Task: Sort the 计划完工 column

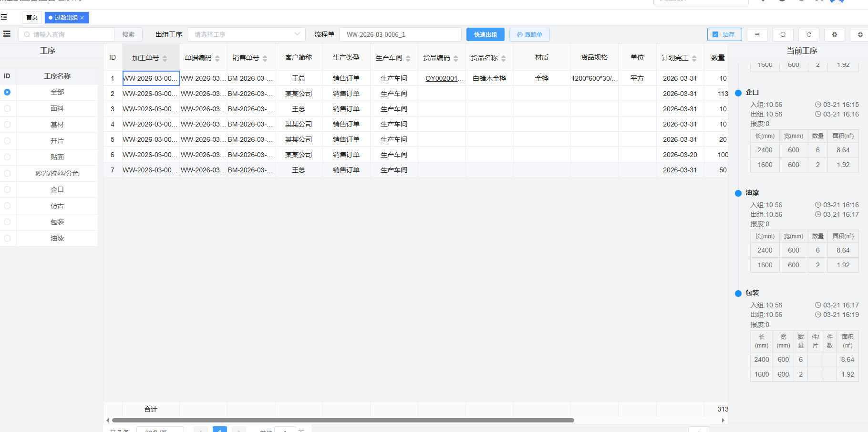Action: [x=694, y=58]
